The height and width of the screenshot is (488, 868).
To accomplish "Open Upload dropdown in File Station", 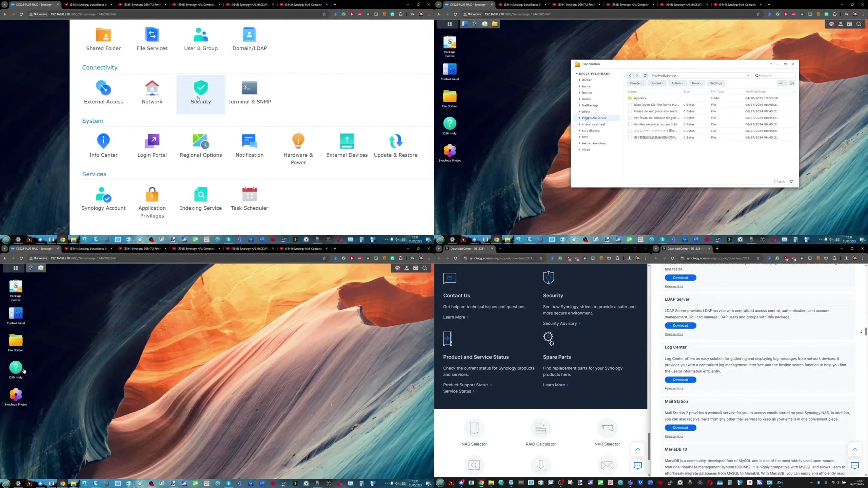I will click(657, 83).
